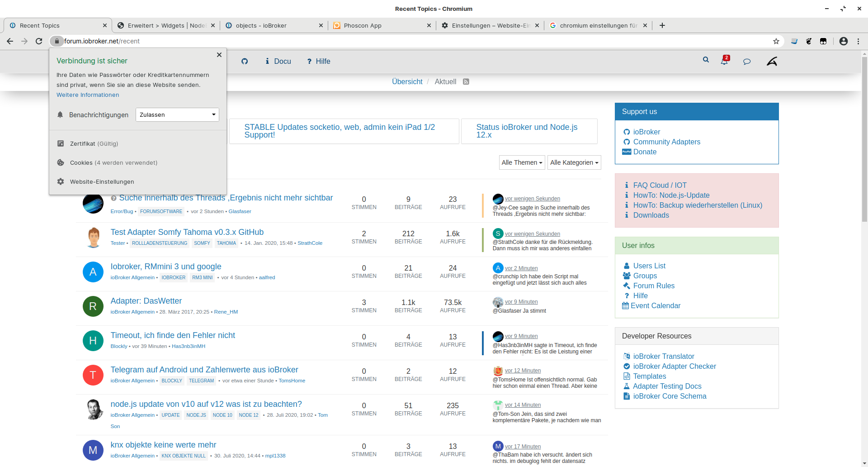The image size is (868, 467).
Task: Click the RSS feed icon next to Aktuell
Action: pyautogui.click(x=466, y=81)
